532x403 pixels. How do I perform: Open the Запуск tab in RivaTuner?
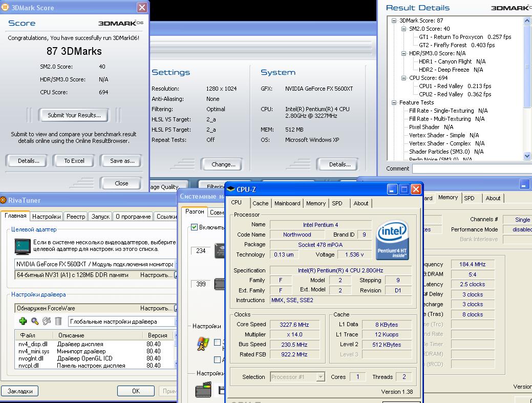coord(100,217)
